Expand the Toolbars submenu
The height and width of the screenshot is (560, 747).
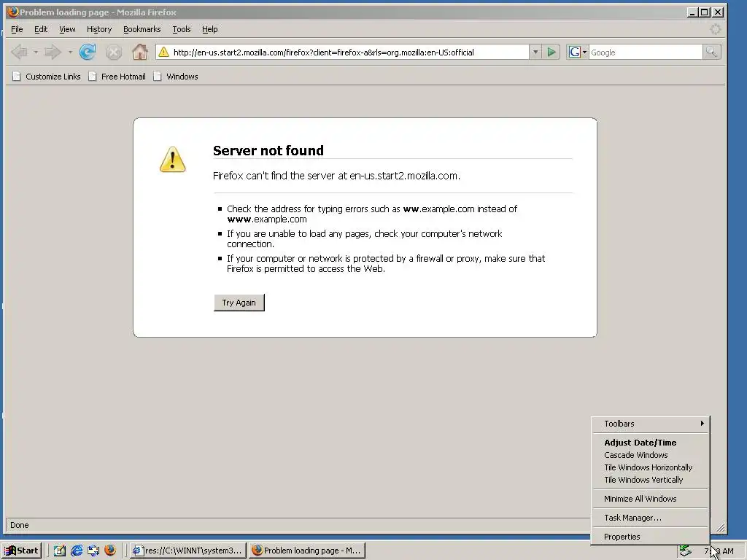click(x=650, y=424)
